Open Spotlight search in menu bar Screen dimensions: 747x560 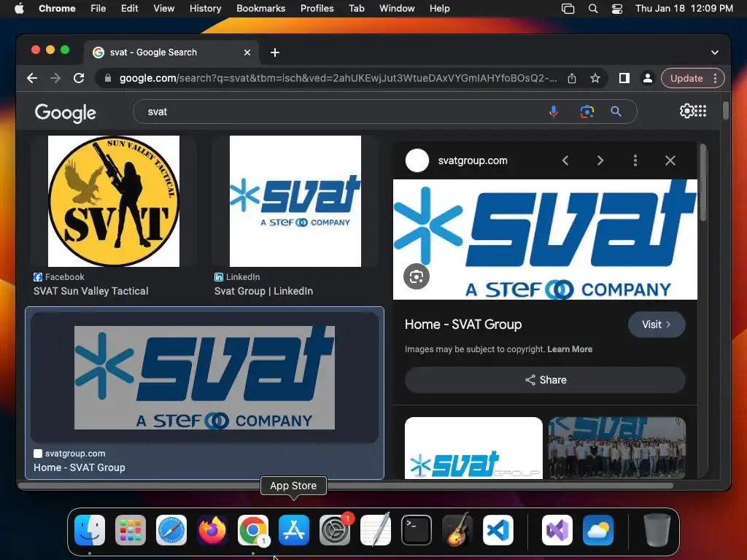(593, 8)
